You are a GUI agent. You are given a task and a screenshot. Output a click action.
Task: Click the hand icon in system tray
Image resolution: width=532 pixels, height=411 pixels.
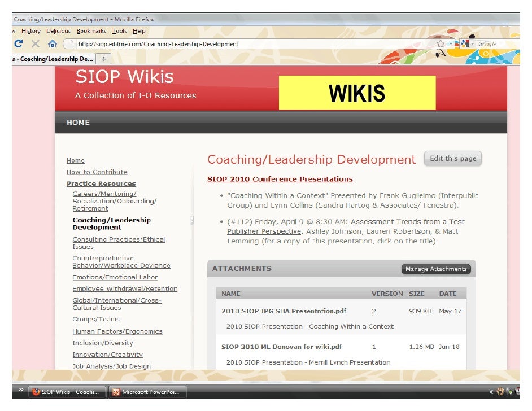pyautogui.click(x=500, y=392)
